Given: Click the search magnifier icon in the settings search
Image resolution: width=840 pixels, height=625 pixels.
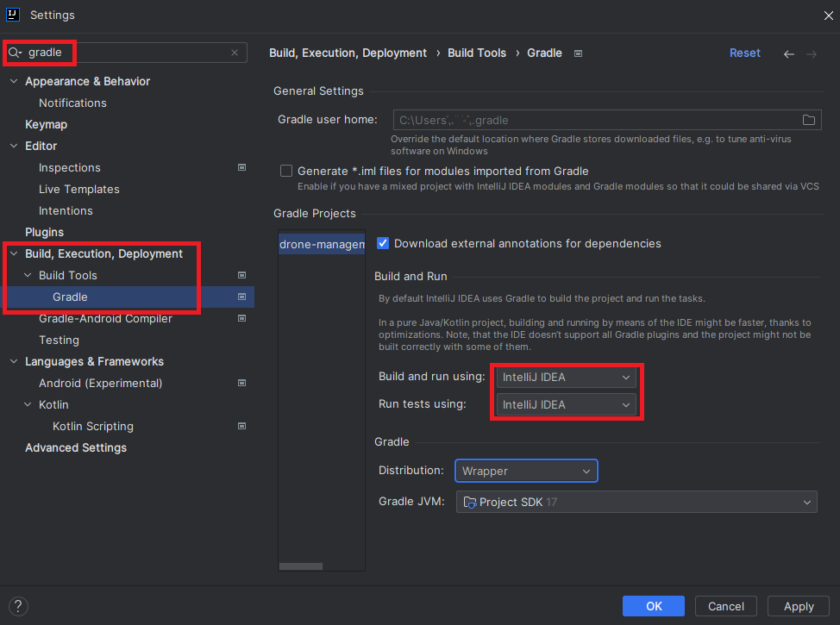Looking at the screenshot, I should coord(15,53).
